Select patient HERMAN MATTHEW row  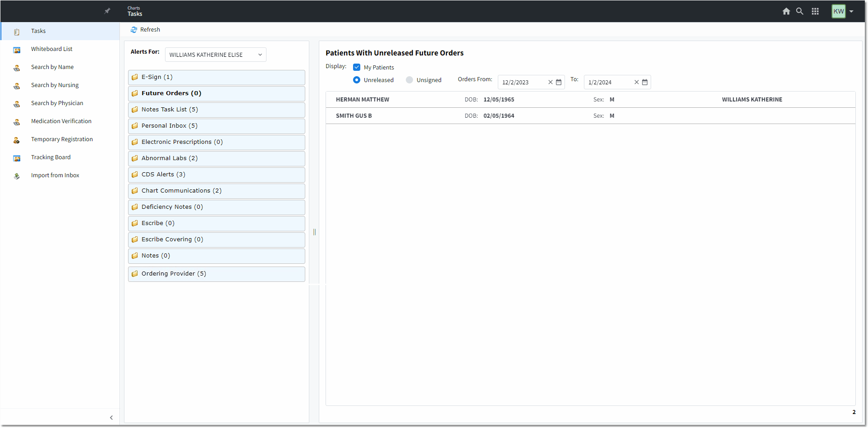(x=590, y=100)
